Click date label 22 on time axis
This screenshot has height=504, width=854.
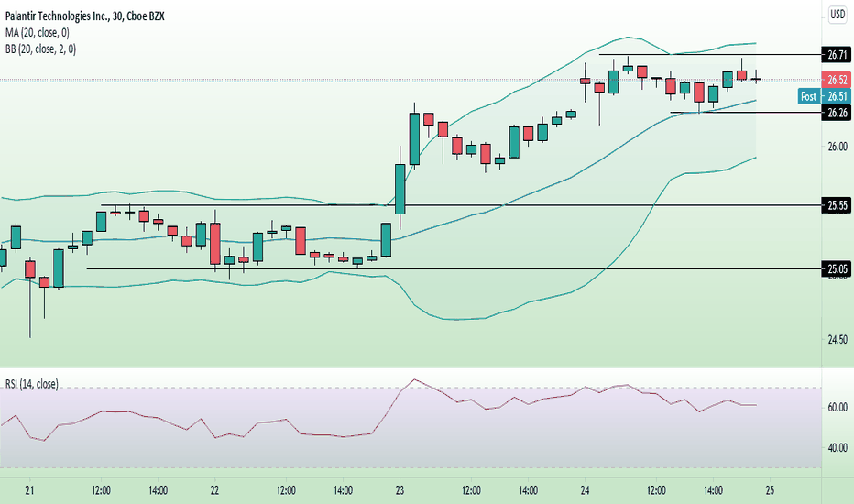click(214, 490)
